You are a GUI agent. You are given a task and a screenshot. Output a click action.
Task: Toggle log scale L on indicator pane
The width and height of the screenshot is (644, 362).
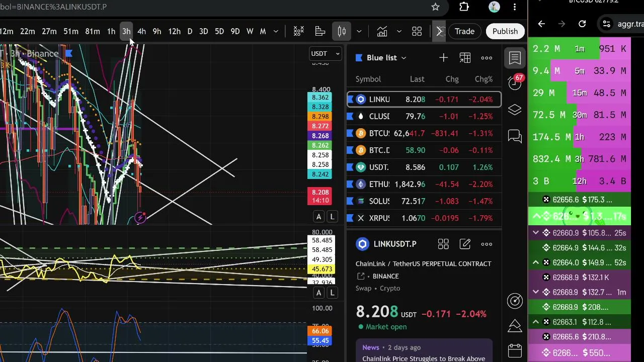point(332,293)
